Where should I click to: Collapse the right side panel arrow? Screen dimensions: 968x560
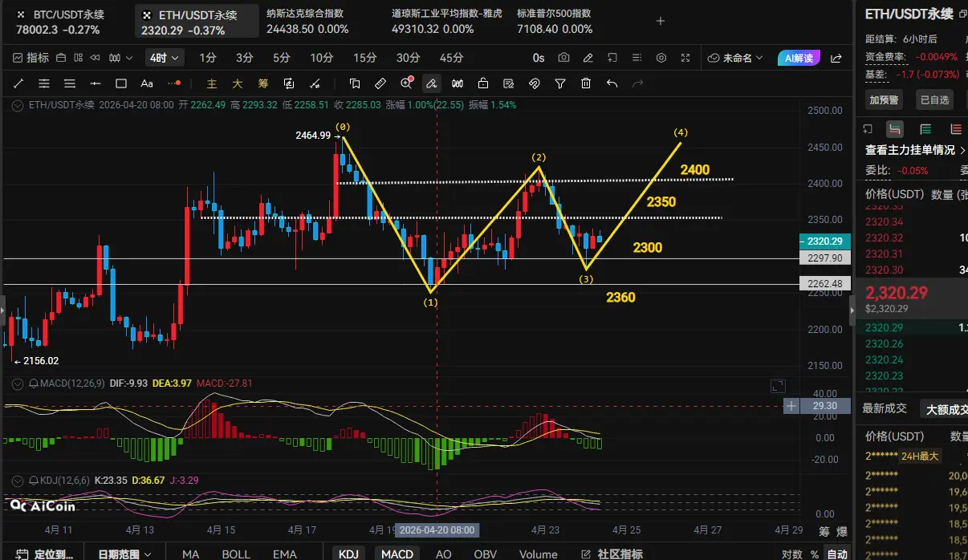(x=852, y=310)
